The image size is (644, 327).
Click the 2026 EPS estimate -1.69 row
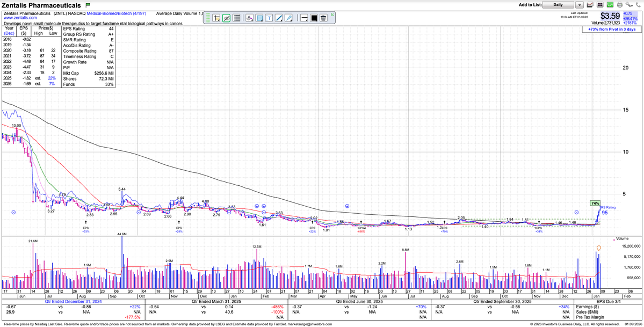tap(31, 84)
